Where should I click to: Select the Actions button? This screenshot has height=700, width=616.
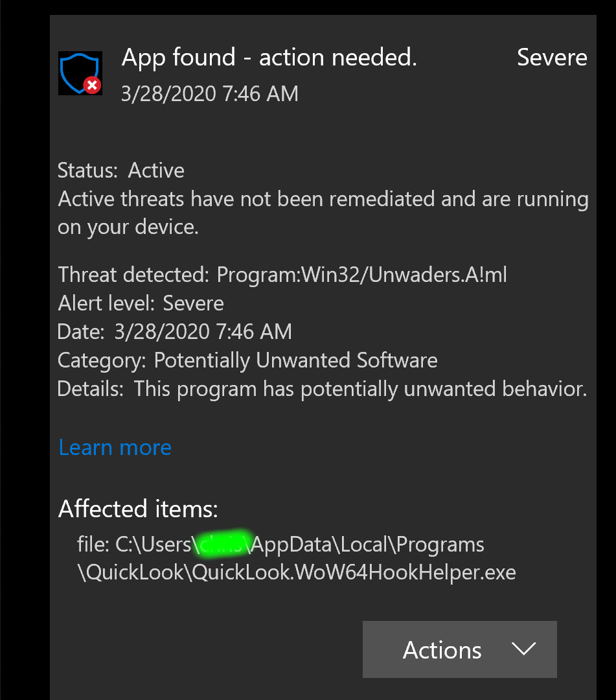click(x=442, y=649)
